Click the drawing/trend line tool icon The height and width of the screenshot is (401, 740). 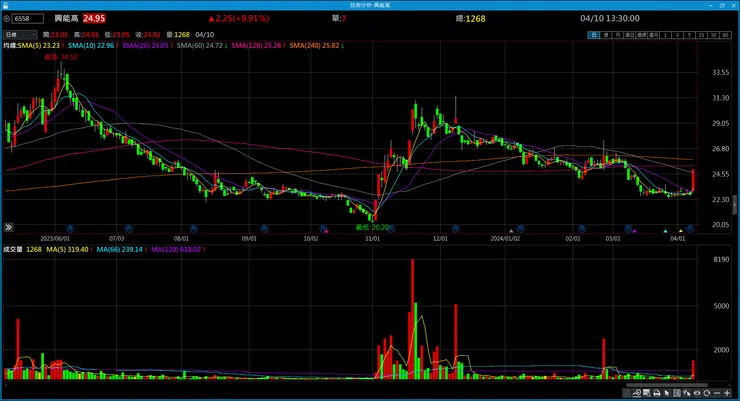coord(637,393)
